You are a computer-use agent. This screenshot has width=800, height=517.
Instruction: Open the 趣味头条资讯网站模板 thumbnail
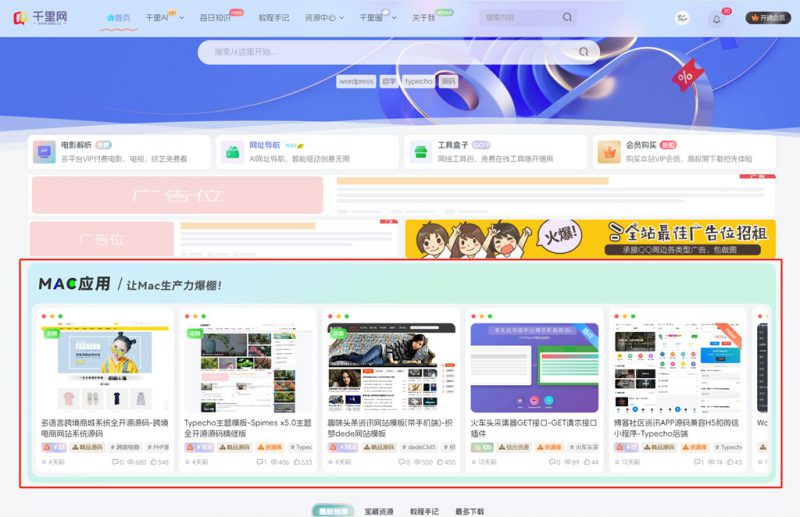click(391, 367)
